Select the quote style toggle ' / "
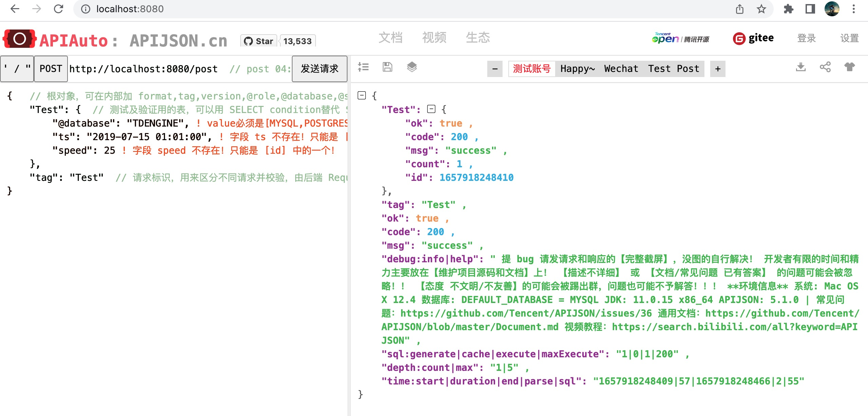Image resolution: width=868 pixels, height=416 pixels. (x=17, y=69)
